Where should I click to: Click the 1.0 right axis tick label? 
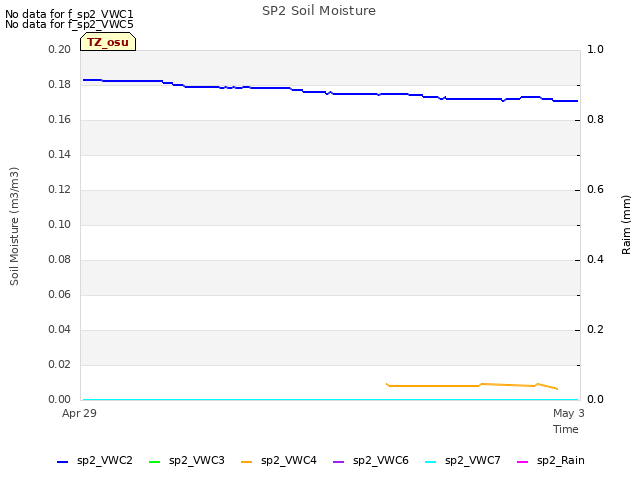tap(596, 49)
